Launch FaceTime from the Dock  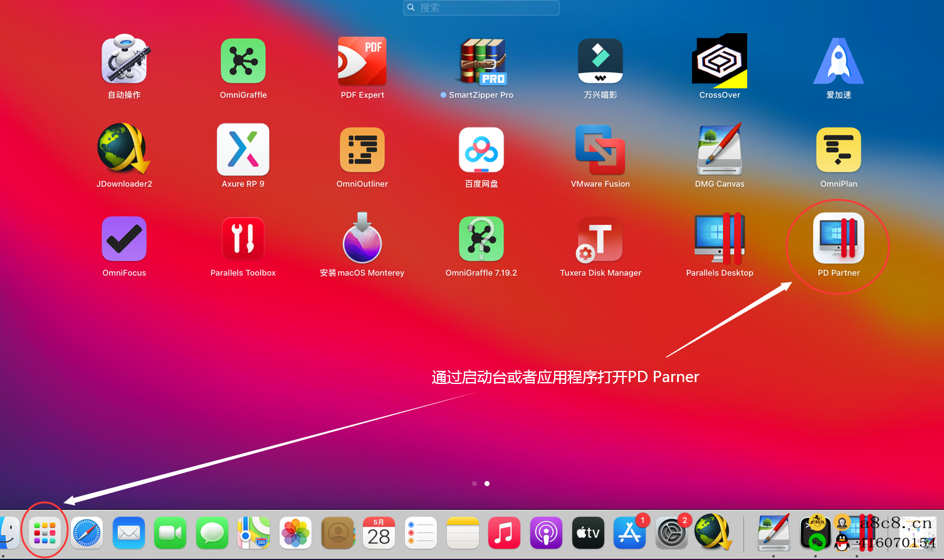[170, 533]
